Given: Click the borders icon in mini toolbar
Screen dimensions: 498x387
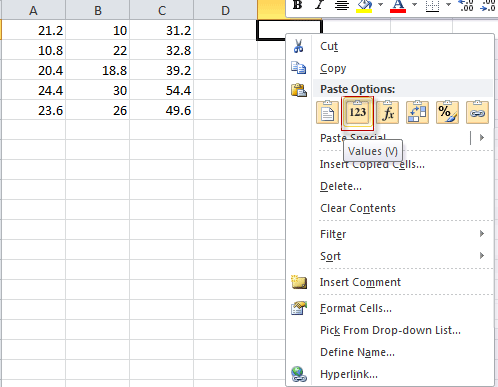Looking at the screenshot, I should pos(433,5).
